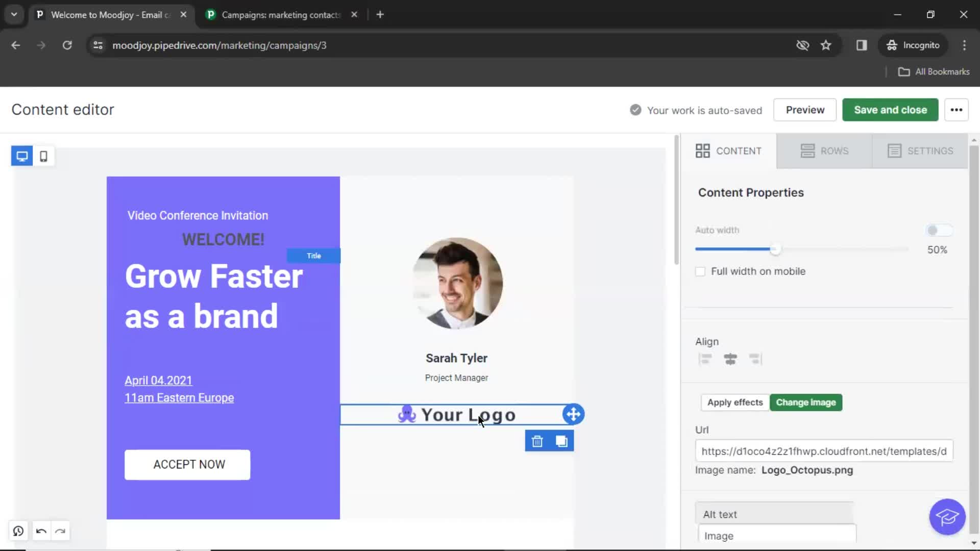980x551 pixels.
Task: Click the undo icon
Action: point(40,531)
